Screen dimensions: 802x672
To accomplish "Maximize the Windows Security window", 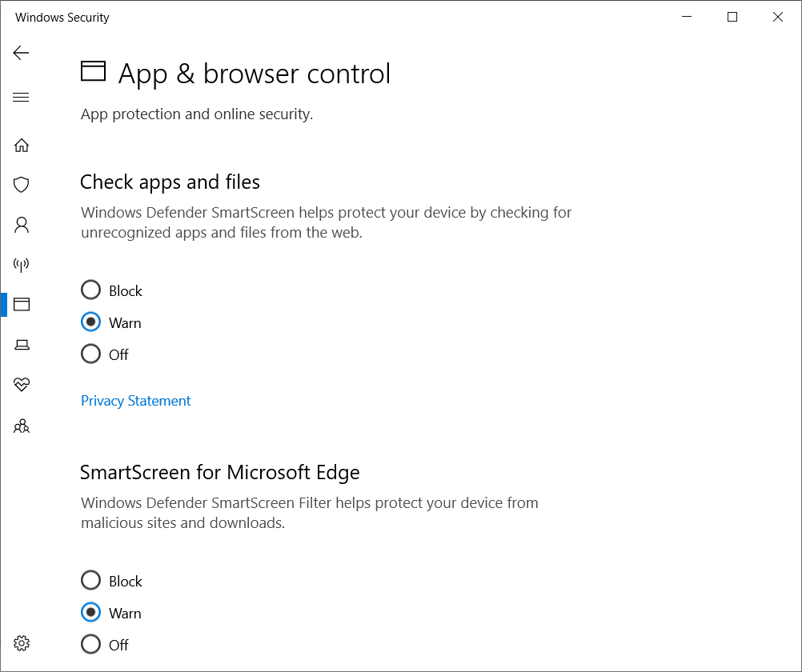I will [x=732, y=17].
